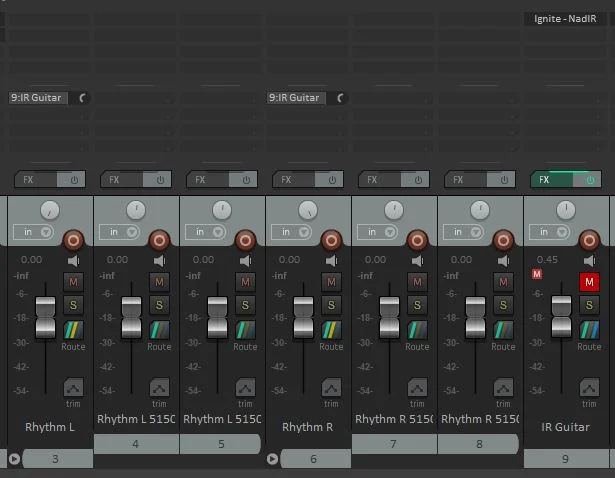Toggle the monitor speaker icon on track 8

tap(503, 260)
